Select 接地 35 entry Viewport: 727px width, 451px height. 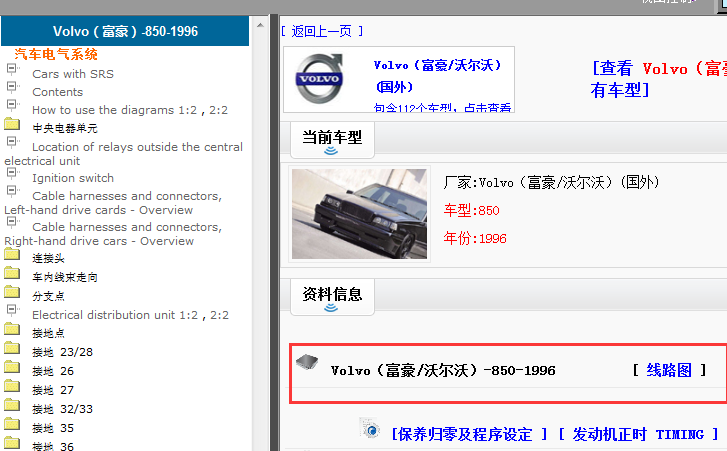(53, 428)
